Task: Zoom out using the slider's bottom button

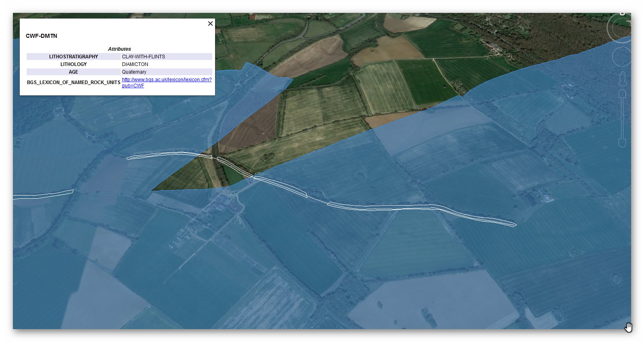Action: (x=622, y=142)
